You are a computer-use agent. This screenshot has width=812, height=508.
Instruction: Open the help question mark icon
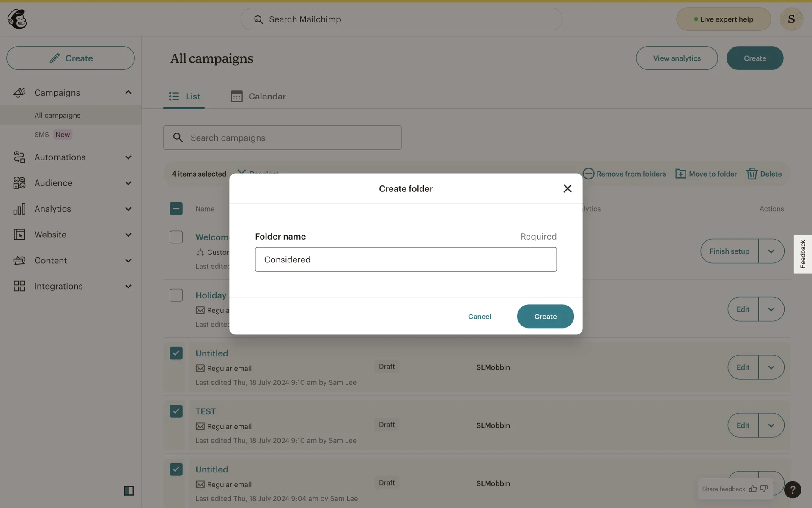tap(792, 489)
